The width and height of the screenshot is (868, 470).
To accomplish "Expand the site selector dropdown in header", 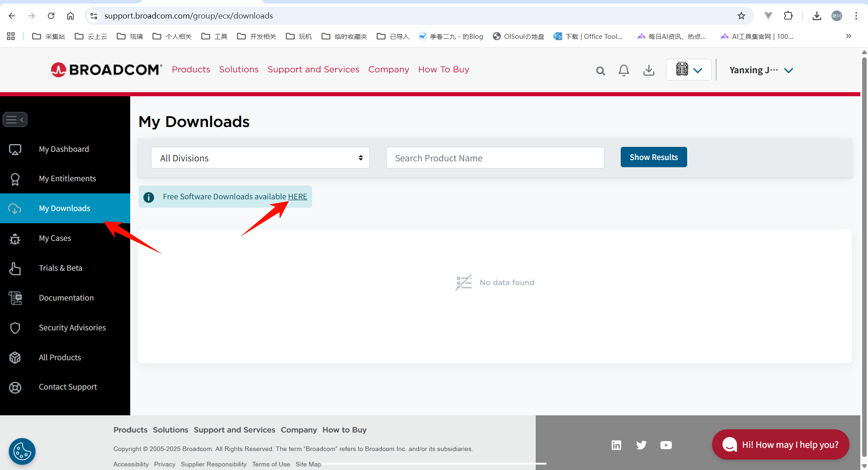I will click(689, 70).
